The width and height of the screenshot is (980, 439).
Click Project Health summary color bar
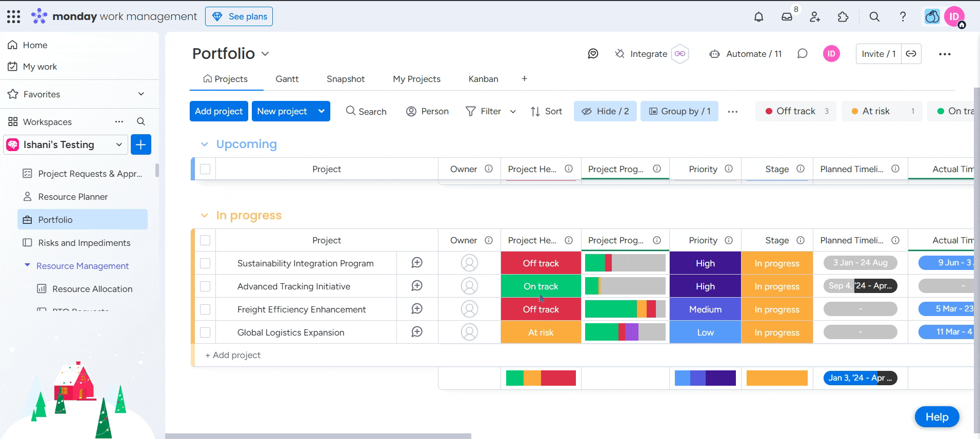[541, 378]
